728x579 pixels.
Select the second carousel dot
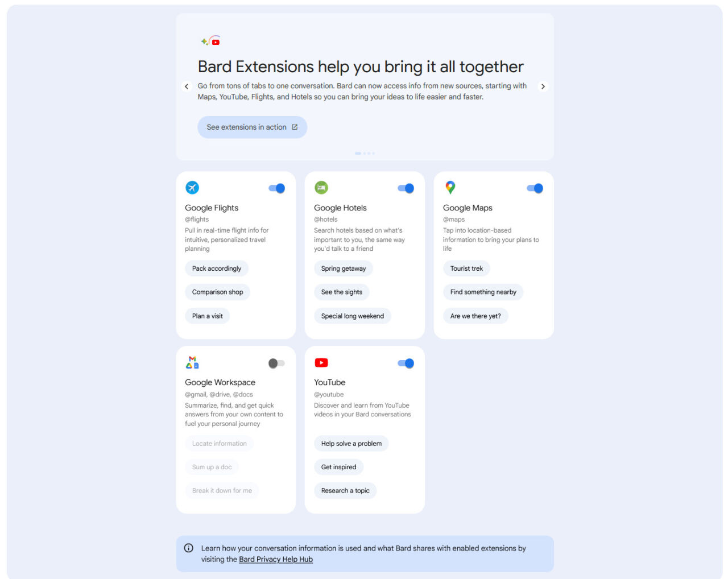364,153
